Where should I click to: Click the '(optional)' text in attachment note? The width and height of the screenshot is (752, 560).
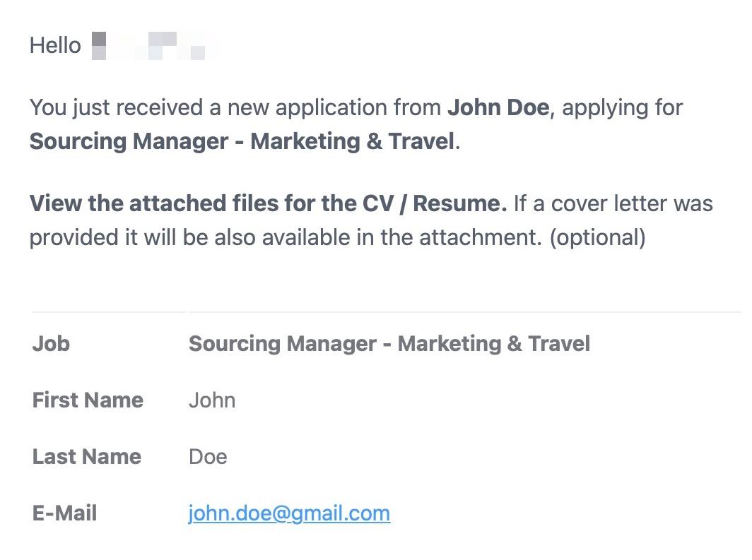click(x=598, y=238)
